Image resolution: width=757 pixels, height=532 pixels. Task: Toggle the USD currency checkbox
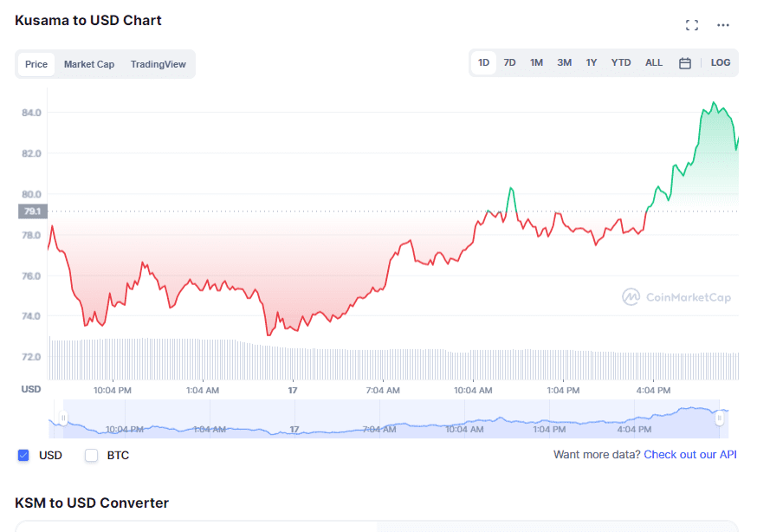(23, 455)
